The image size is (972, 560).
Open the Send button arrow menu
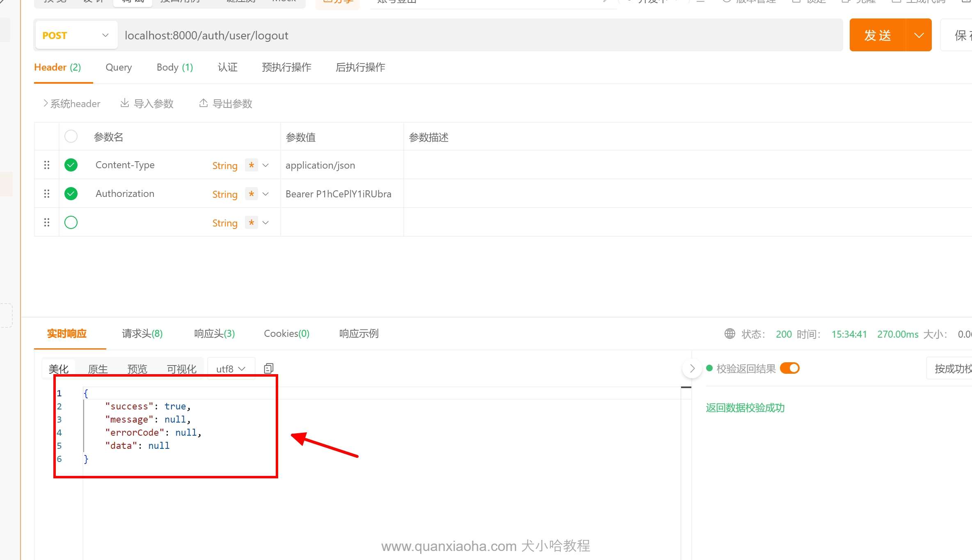pos(919,35)
